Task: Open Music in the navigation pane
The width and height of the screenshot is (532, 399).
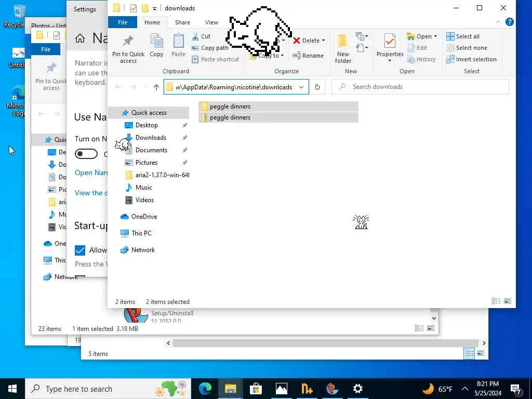Action: [x=144, y=187]
